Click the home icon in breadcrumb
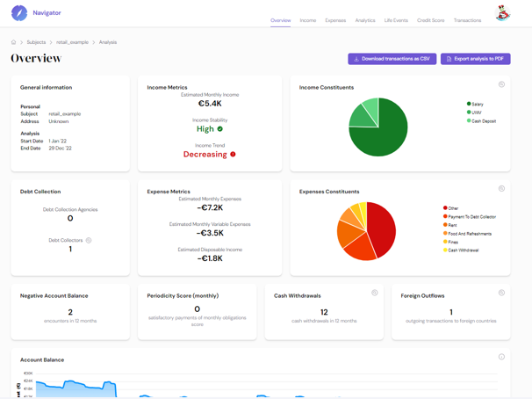Screen dimensions: 532x399 14,42
